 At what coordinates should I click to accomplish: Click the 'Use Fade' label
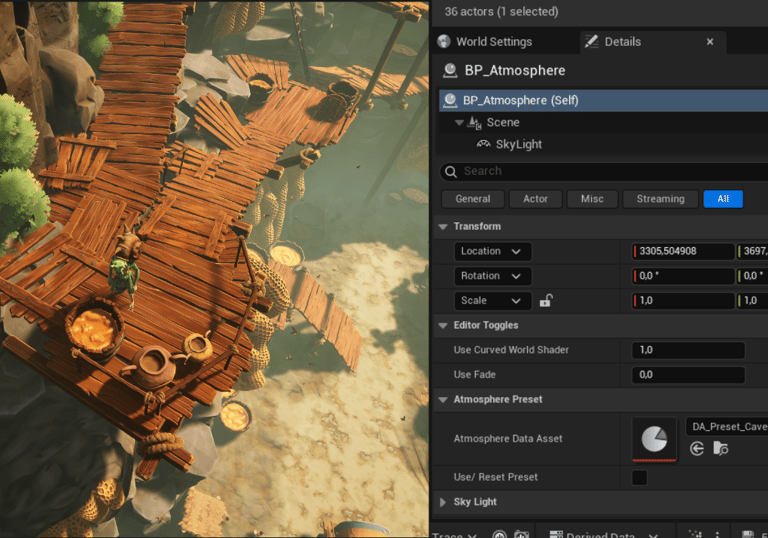pyautogui.click(x=475, y=375)
